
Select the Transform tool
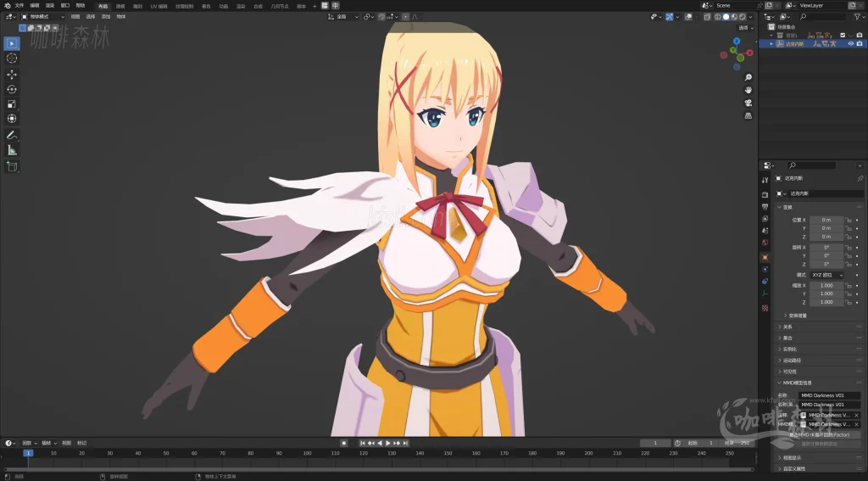click(12, 119)
